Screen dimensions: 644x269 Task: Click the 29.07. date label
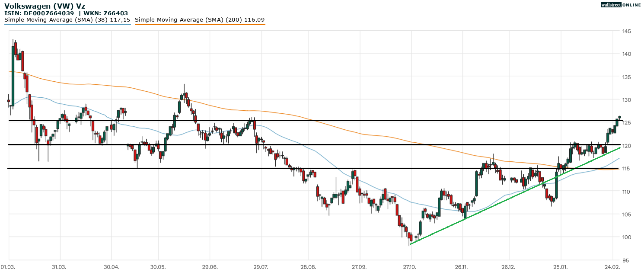pos(261,266)
